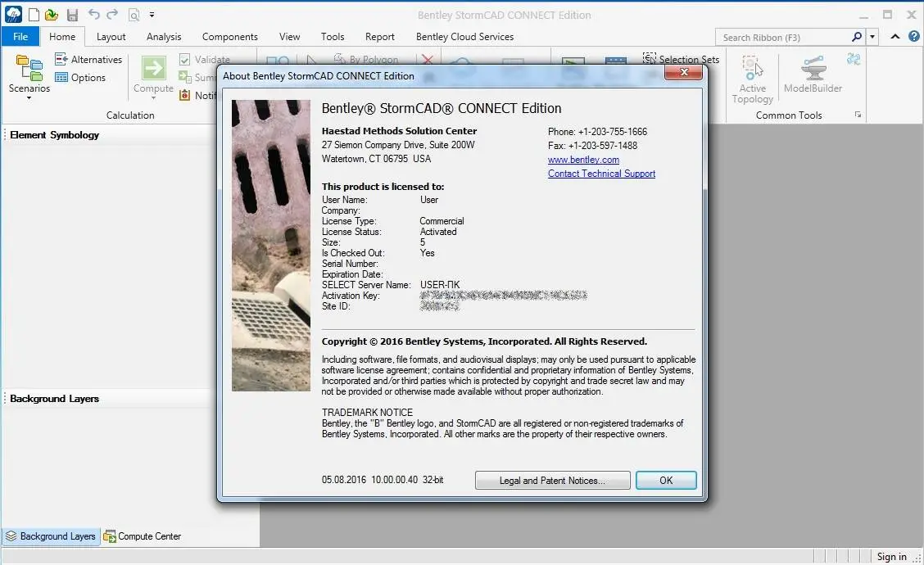The height and width of the screenshot is (565, 924).
Task: Click the Contact Technical Support link
Action: click(601, 174)
